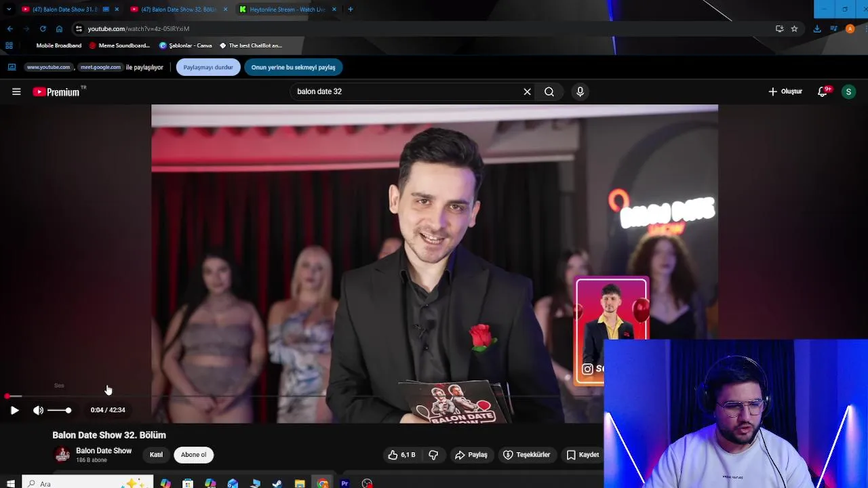Open YouTube notifications bell

click(823, 91)
